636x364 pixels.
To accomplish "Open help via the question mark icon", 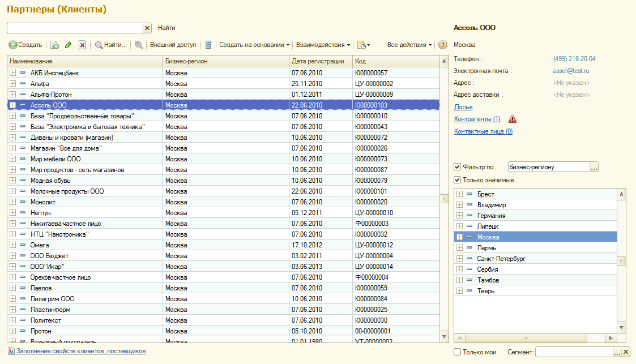I will tap(443, 45).
